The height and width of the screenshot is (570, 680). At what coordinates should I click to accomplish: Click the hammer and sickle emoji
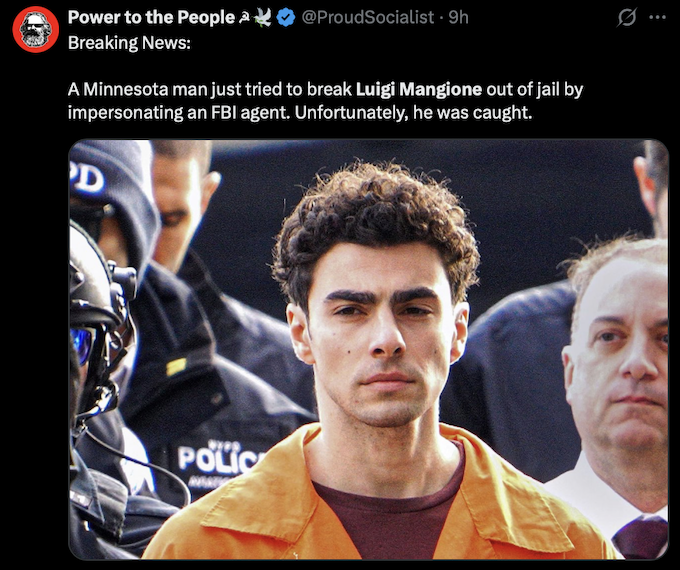244,18
